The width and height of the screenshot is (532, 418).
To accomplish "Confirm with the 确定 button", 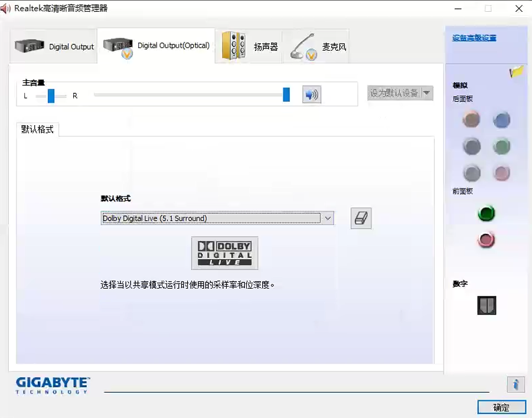I will coord(501,407).
